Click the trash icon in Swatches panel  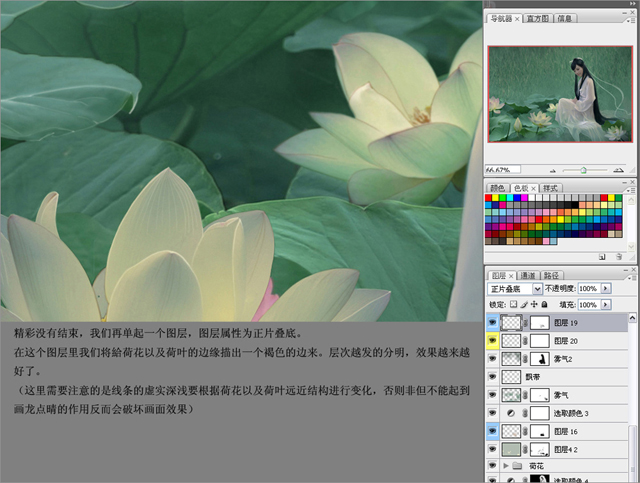tap(619, 257)
